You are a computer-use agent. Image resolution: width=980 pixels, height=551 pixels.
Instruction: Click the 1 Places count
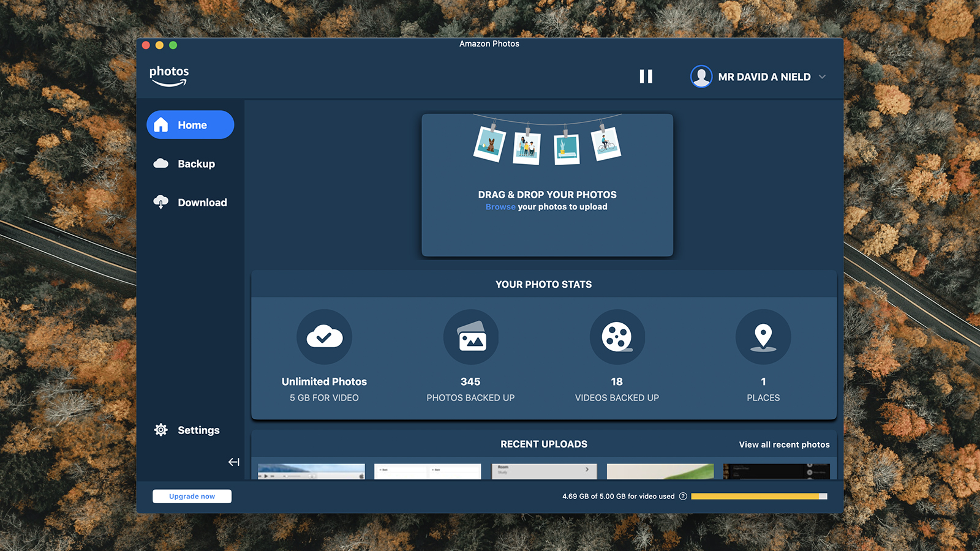point(763,381)
